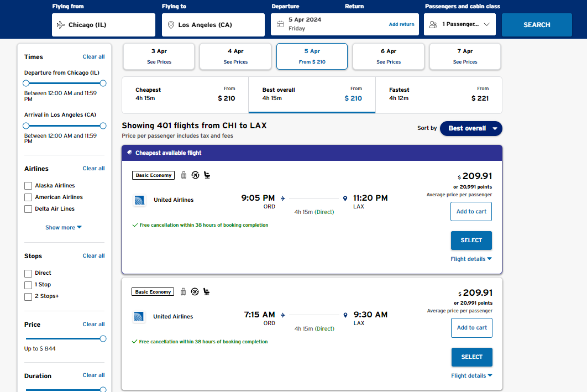The image size is (587, 392).
Task: Clear all Price filters
Action: click(93, 324)
